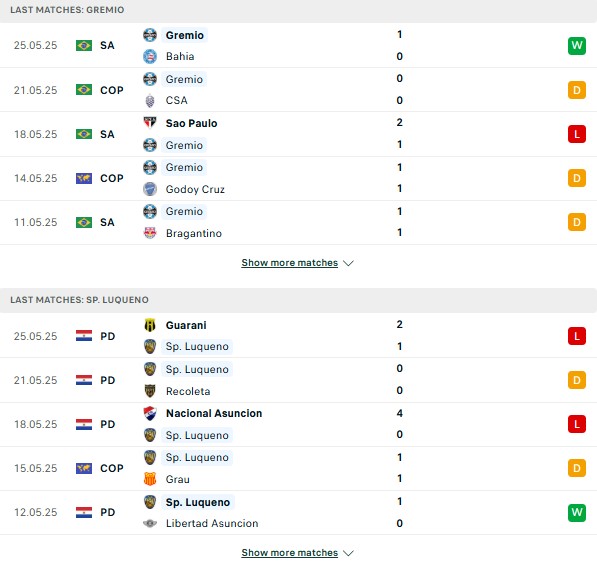Click the Grau orange striped crest
This screenshot has height=568, width=597.
click(x=150, y=479)
